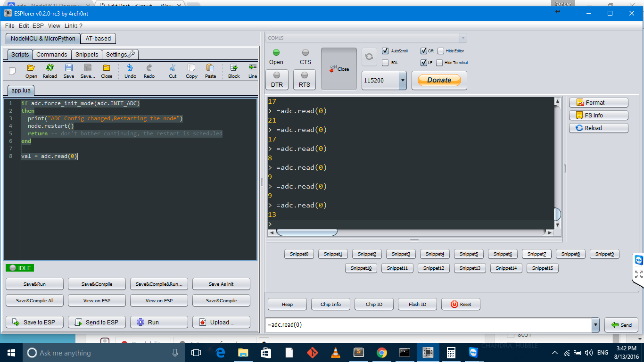Click the Chip Info button

(x=330, y=304)
